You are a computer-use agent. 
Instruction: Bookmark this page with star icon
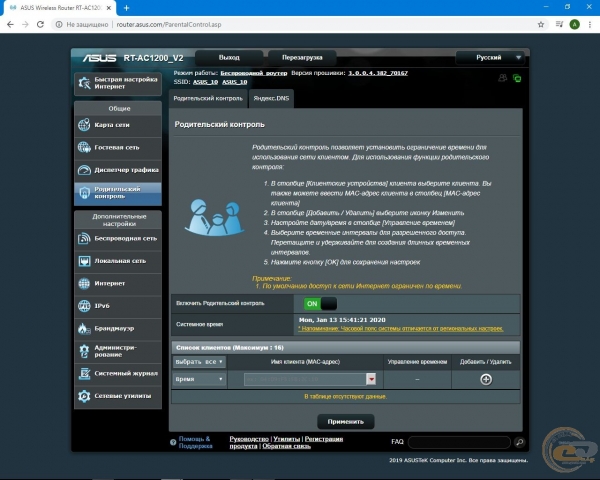coord(541,24)
